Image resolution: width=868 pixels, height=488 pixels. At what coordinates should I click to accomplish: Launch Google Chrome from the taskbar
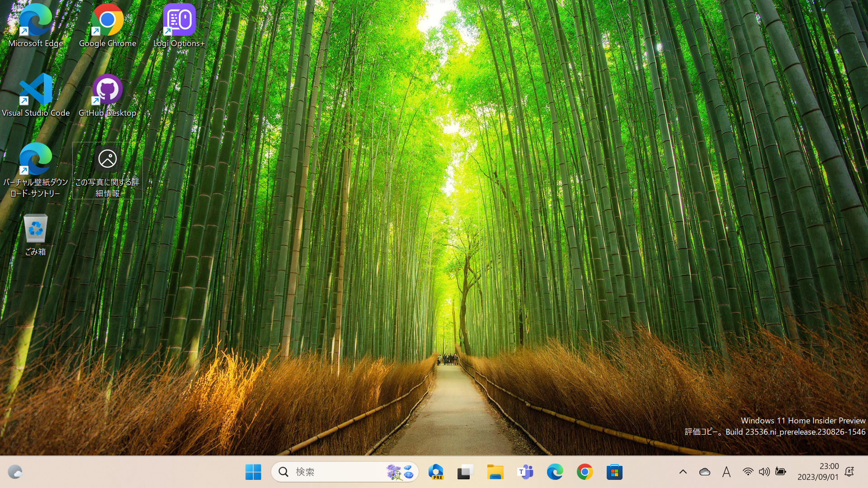pos(585,472)
